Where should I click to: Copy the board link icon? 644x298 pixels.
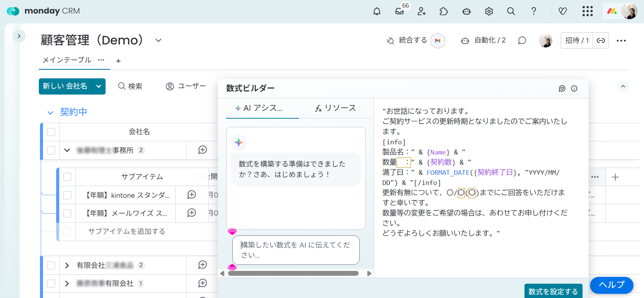click(x=601, y=41)
